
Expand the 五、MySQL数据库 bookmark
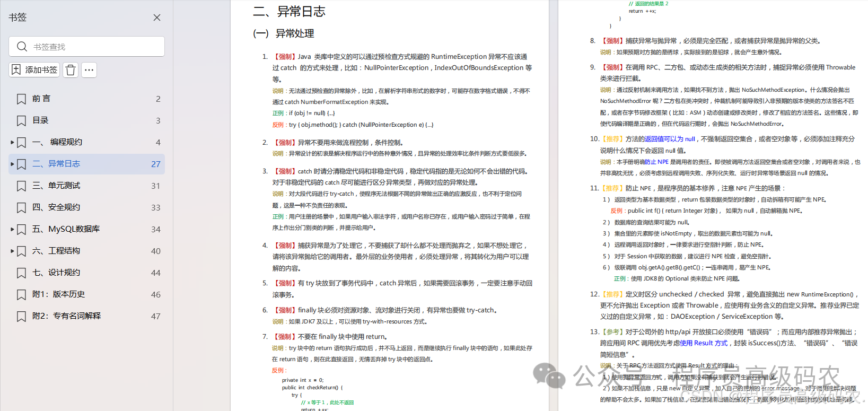[12, 229]
